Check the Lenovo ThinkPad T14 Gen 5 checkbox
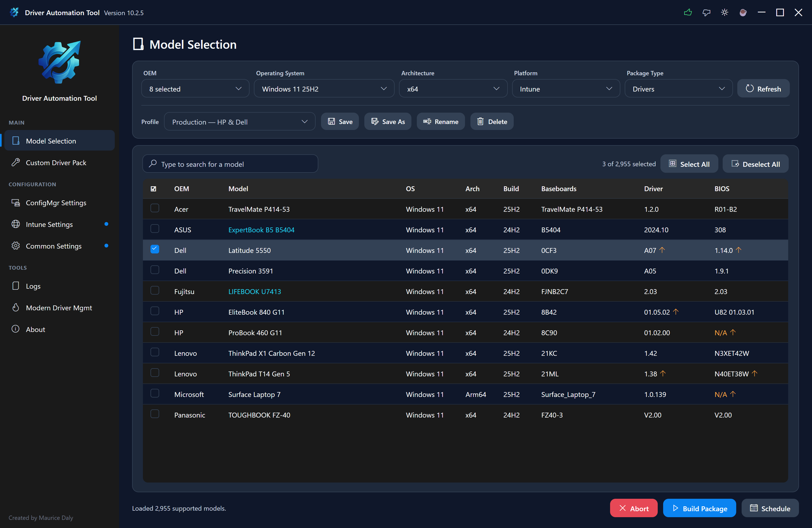Viewport: 812px width, 528px height. click(155, 373)
